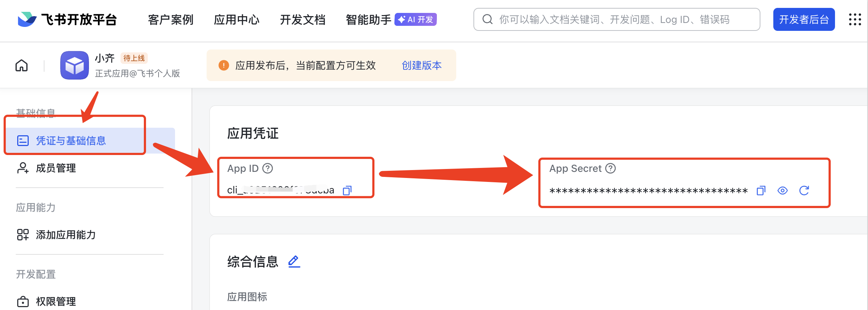The width and height of the screenshot is (868, 310).
Task: Click the 应用凭证 heading
Action: [253, 133]
